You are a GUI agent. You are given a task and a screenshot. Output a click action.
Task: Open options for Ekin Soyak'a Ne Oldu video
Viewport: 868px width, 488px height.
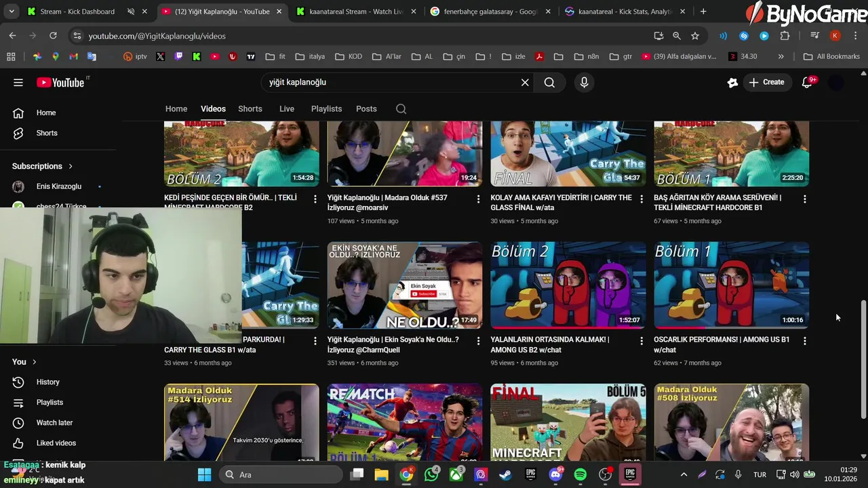(478, 341)
